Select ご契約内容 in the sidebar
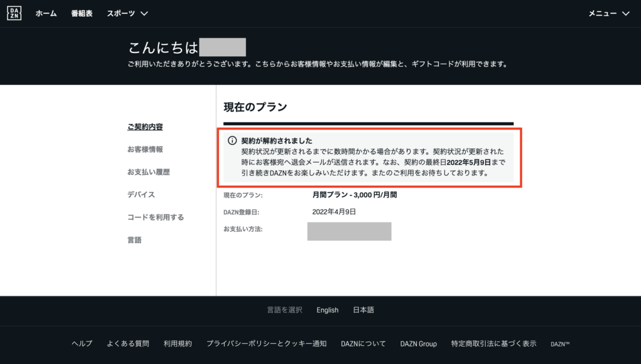641x364 pixels. pos(145,126)
